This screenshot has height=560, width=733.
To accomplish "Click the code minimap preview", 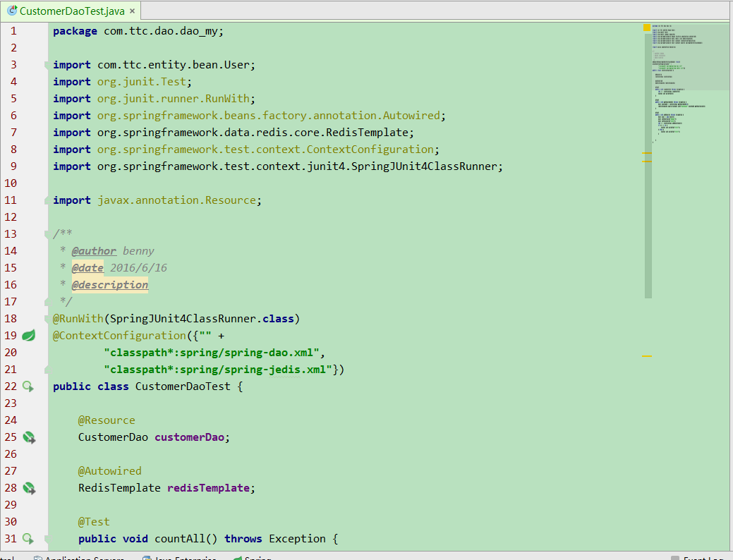I will click(x=689, y=84).
